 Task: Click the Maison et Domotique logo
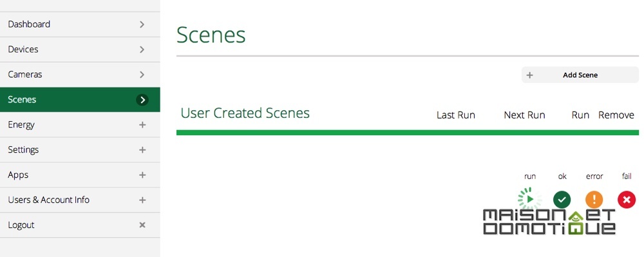pyautogui.click(x=549, y=222)
